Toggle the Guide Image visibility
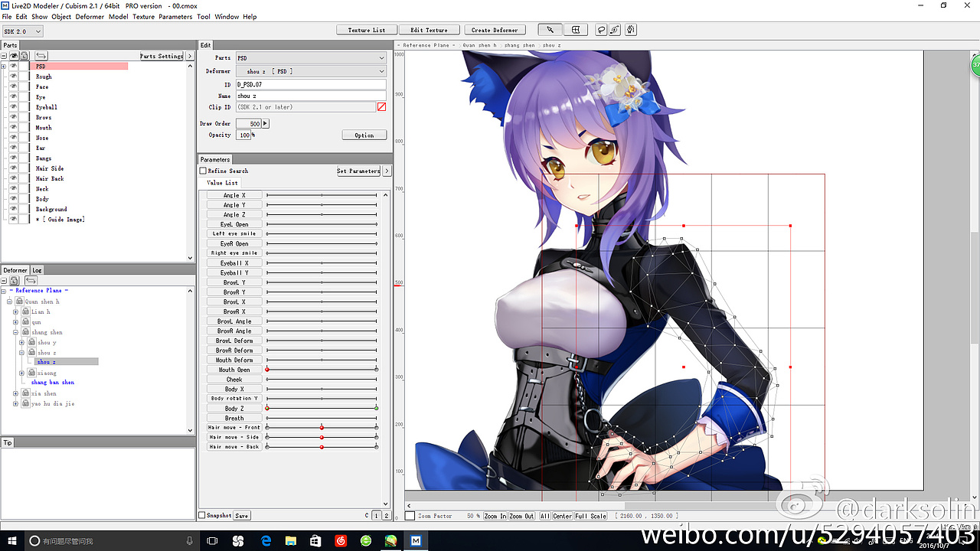The image size is (980, 551). pyautogui.click(x=14, y=219)
